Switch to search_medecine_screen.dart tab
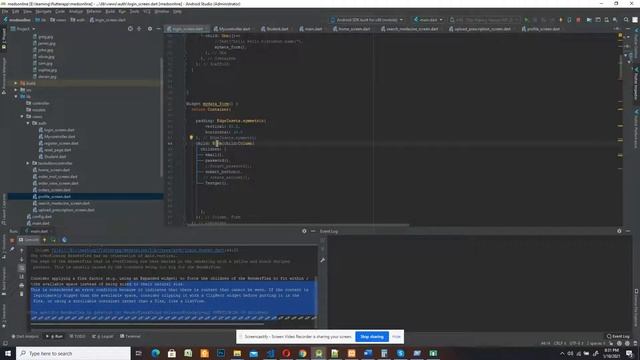Viewport: 640px width, 360px height. pyautogui.click(x=409, y=29)
